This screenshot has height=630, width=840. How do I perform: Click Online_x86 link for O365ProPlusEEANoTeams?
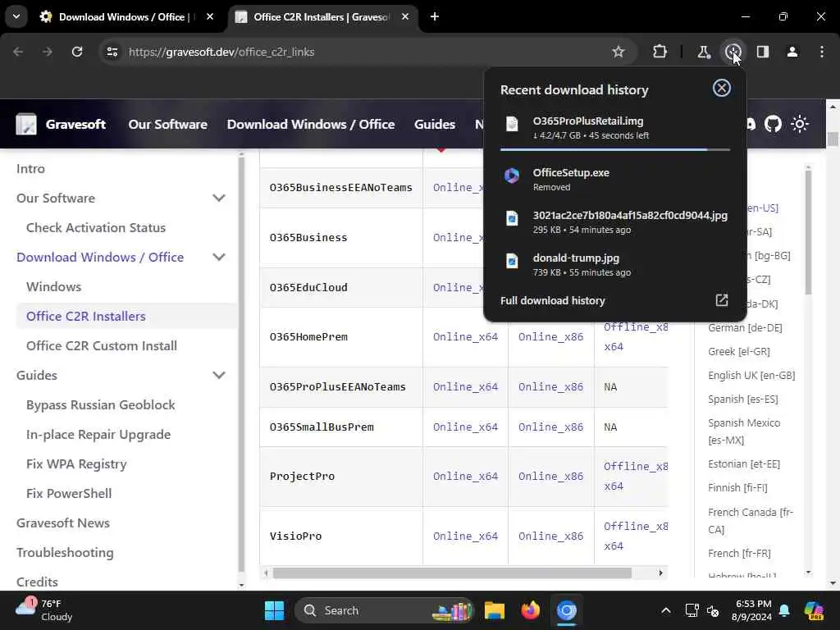coord(550,386)
